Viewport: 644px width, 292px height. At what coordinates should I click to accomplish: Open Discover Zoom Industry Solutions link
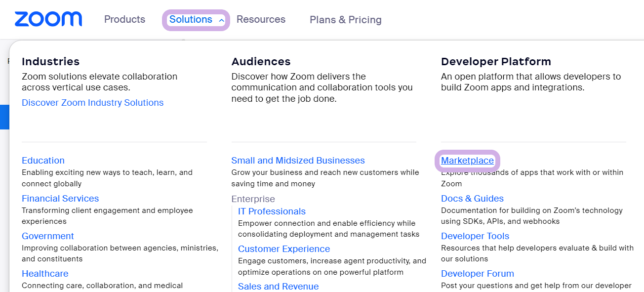92,103
